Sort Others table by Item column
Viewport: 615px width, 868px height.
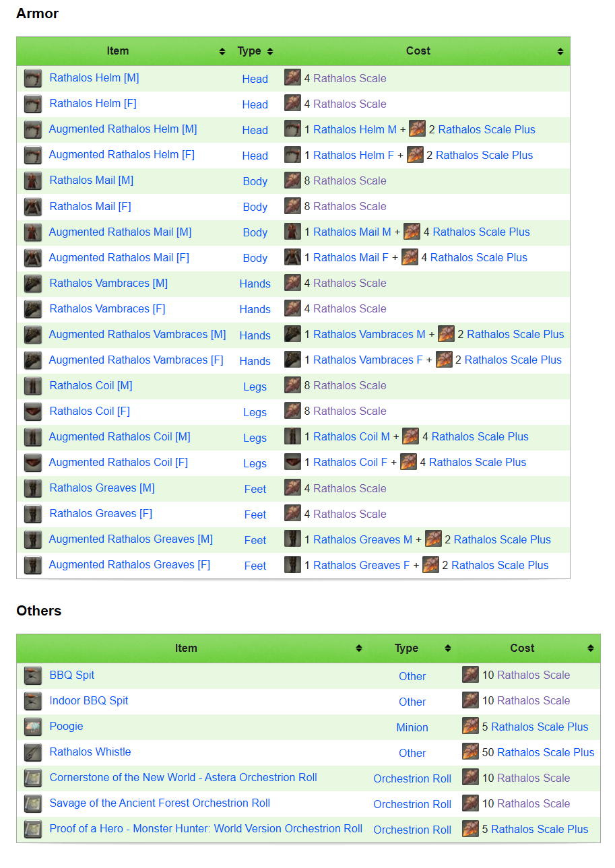[x=359, y=648]
